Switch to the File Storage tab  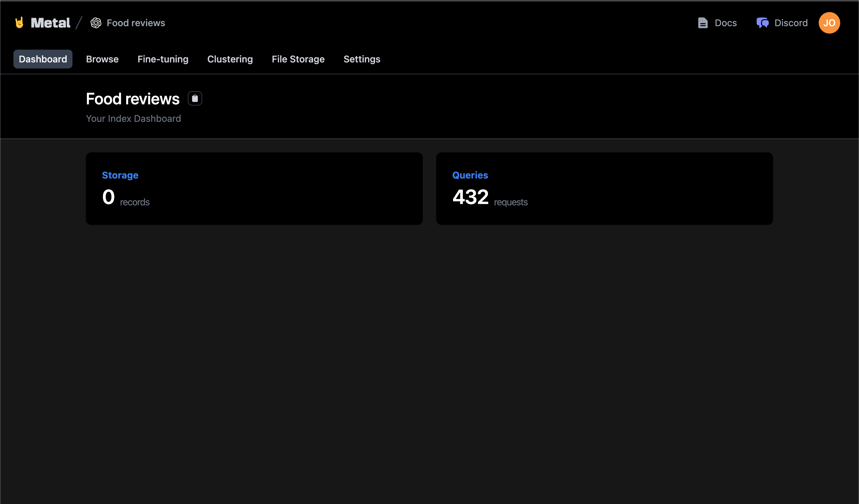tap(298, 59)
